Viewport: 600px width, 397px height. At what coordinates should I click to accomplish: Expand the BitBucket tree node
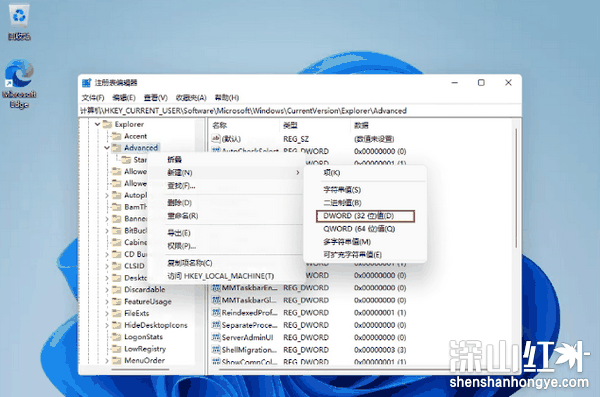point(107,231)
